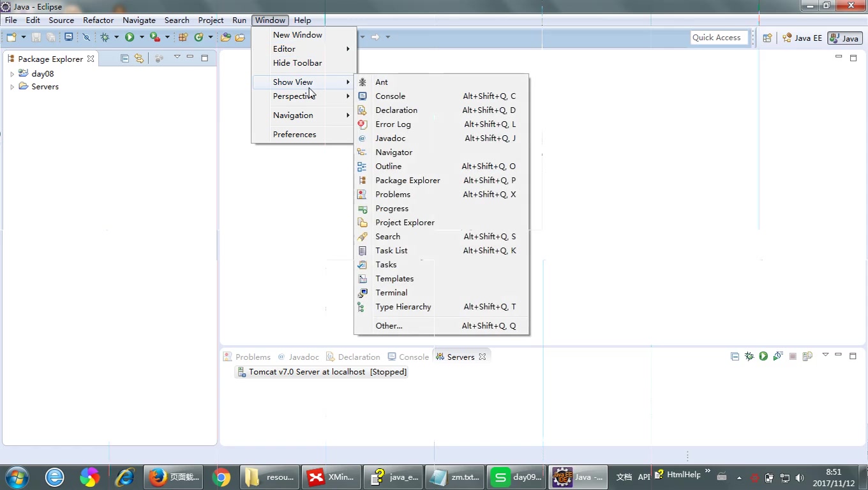Screen dimensions: 868x490
Task: Switch to the Java EE perspective
Action: coord(802,38)
